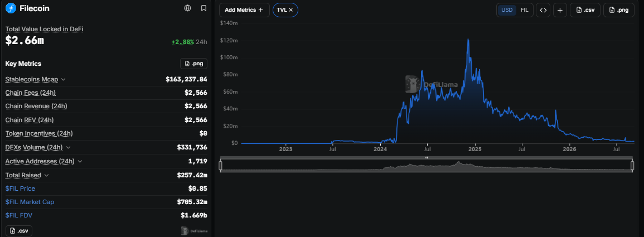
Task: Switch chart denomination to USD
Action: [507, 10]
